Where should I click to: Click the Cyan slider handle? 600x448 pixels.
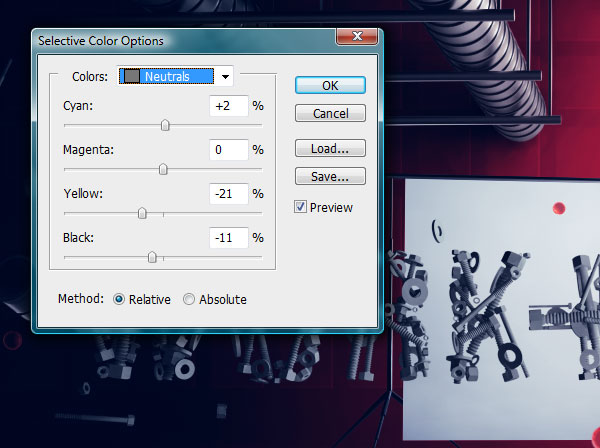165,125
